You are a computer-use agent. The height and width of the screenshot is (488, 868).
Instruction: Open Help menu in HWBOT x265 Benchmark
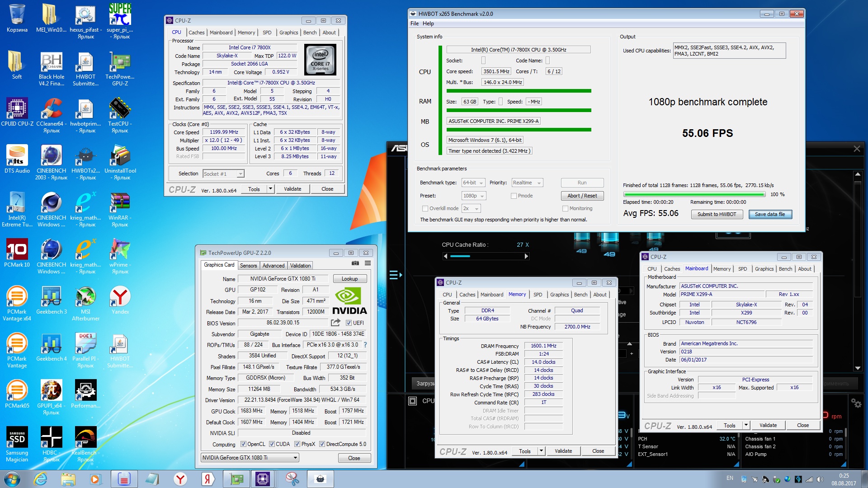[428, 23]
